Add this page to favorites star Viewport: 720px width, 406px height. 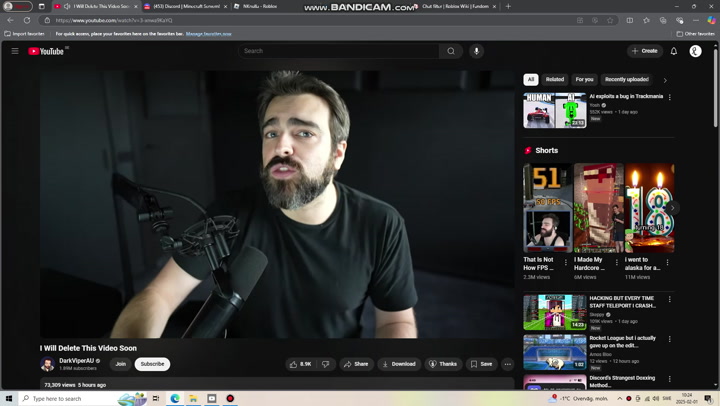click(x=610, y=20)
